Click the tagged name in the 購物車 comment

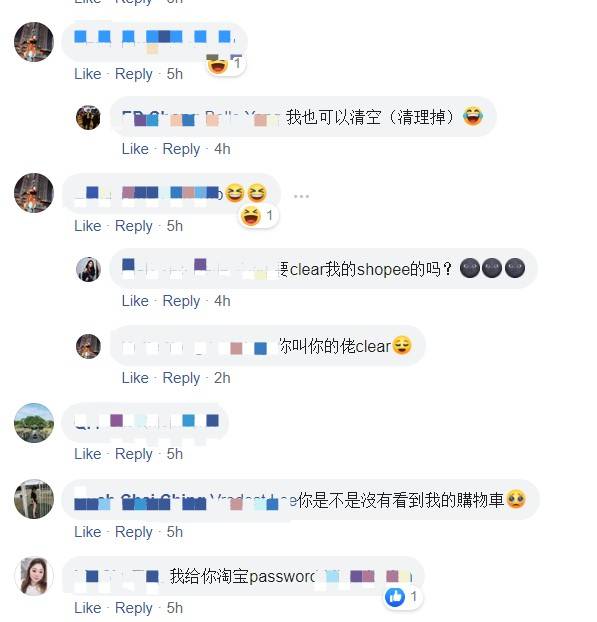252,501
